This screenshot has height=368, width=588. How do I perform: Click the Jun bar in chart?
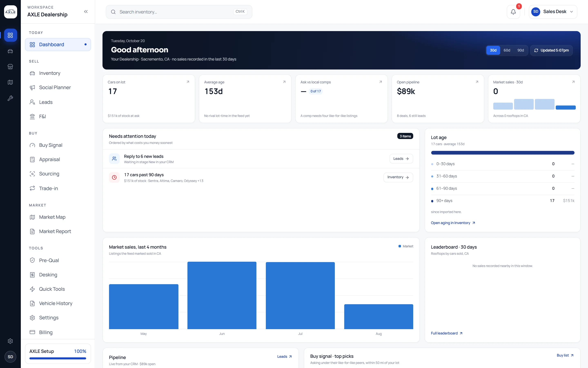click(x=222, y=295)
